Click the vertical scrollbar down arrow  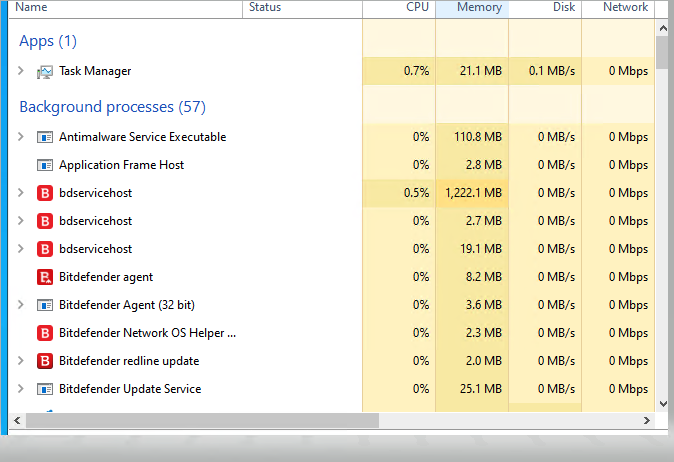pyautogui.click(x=662, y=401)
